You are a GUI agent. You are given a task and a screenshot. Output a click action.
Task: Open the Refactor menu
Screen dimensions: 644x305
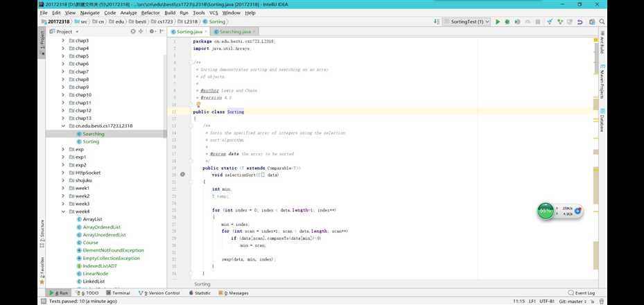(150, 12)
